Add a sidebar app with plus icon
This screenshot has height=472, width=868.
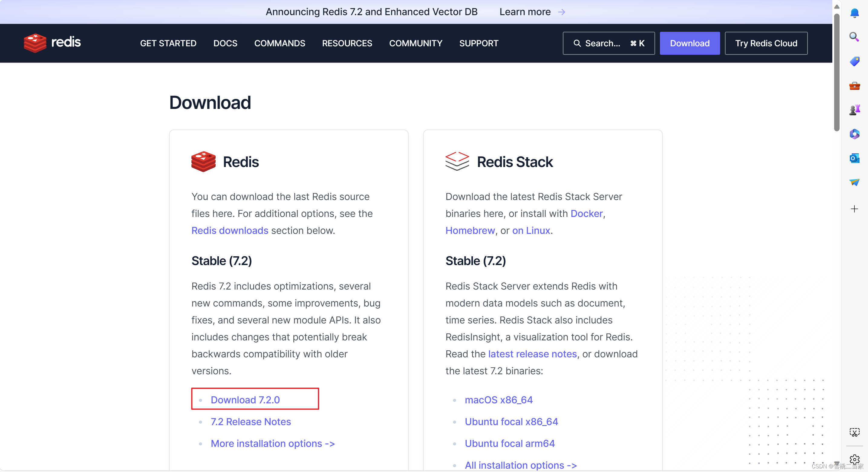point(854,209)
